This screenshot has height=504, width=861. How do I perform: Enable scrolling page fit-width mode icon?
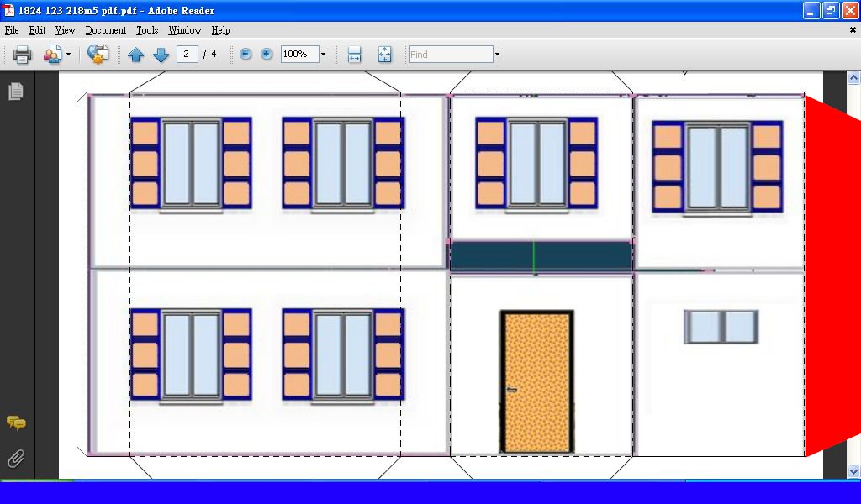354,55
